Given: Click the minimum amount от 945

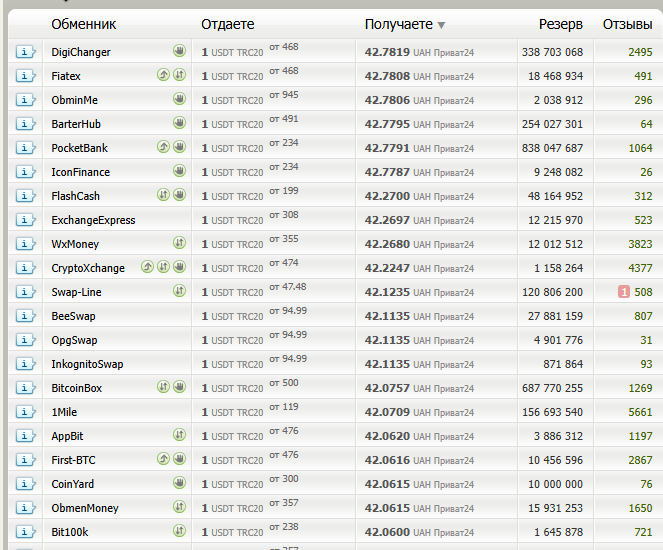Looking at the screenshot, I should click(284, 95).
